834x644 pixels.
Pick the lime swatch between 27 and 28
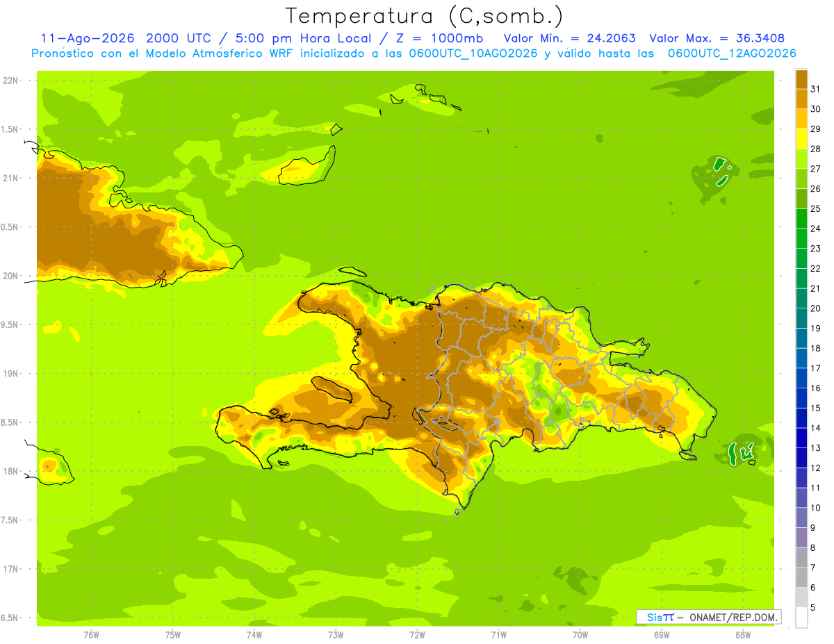801,158
